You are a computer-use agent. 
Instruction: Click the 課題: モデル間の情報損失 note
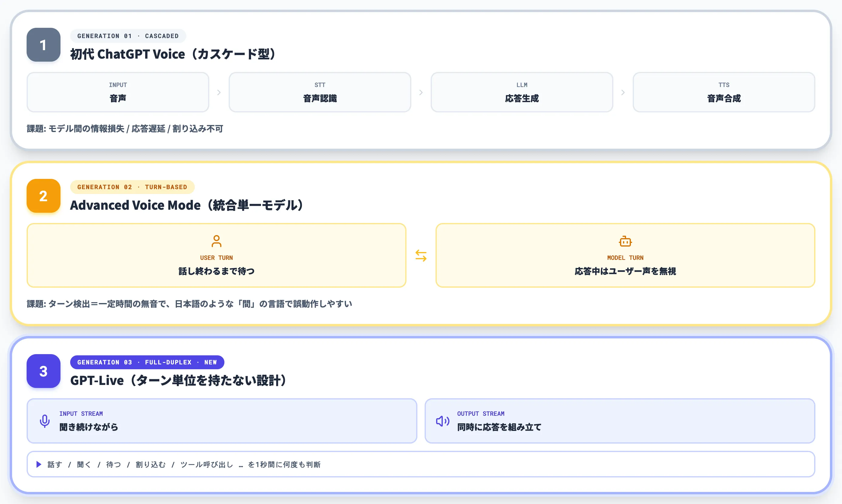(x=125, y=129)
